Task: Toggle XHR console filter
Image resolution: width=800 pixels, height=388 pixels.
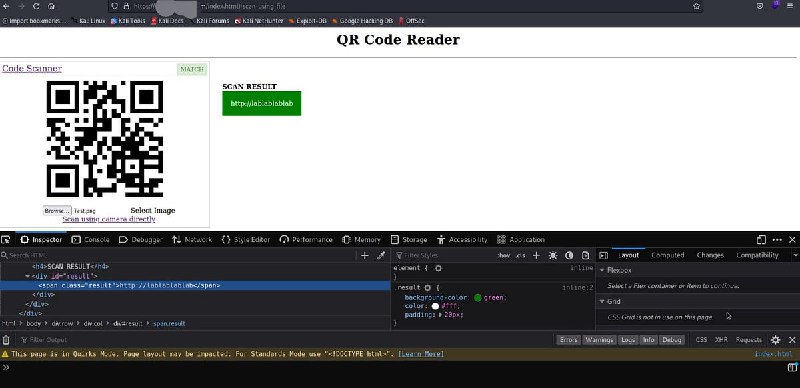Action: coord(721,340)
